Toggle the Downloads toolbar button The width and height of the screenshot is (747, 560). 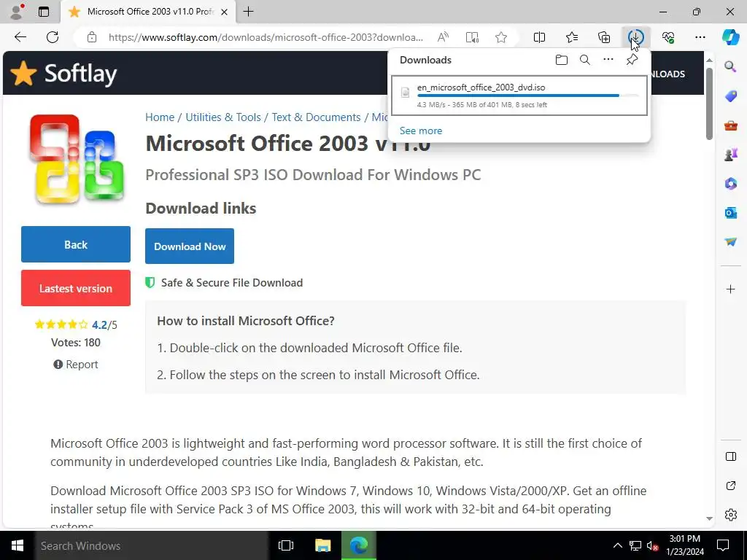636,37
